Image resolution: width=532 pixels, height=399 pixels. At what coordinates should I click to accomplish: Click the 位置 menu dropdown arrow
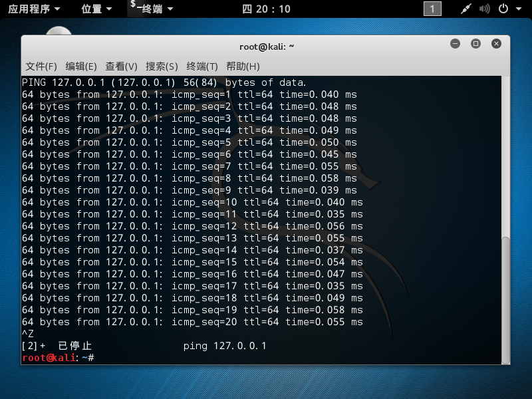pyautogui.click(x=109, y=9)
